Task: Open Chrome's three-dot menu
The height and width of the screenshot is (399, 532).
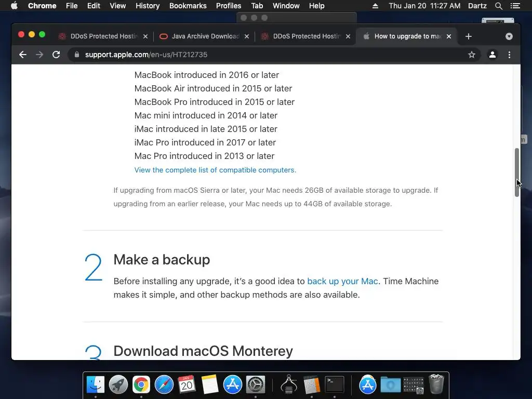Action: 509,55
